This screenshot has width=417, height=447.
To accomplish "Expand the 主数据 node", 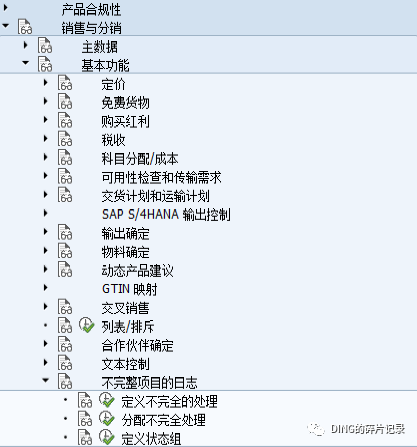I will (x=26, y=45).
